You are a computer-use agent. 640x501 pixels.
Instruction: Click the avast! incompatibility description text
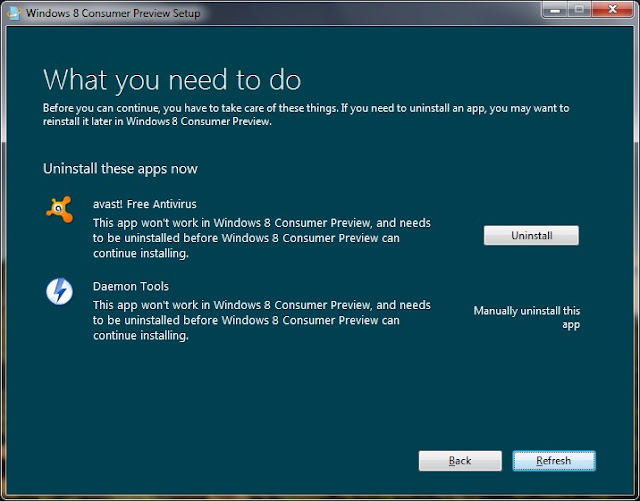pyautogui.click(x=262, y=238)
